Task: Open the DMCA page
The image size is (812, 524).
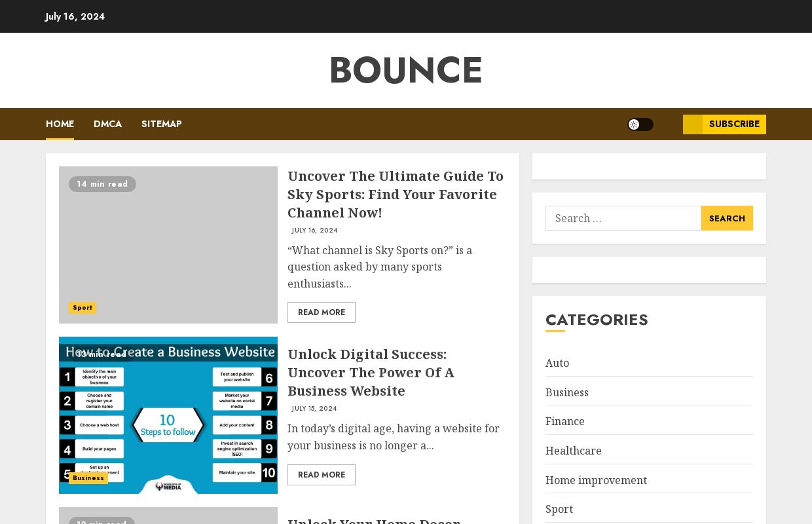Action: 107,124
